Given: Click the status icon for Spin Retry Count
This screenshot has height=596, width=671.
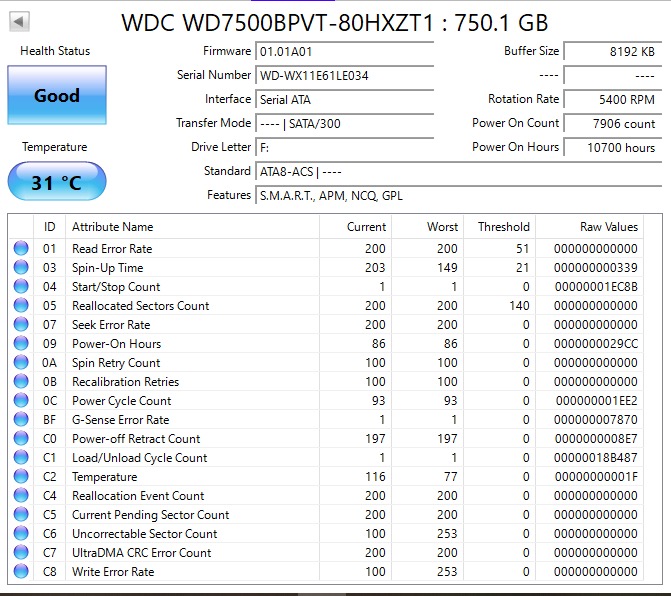Looking at the screenshot, I should pyautogui.click(x=21, y=362).
